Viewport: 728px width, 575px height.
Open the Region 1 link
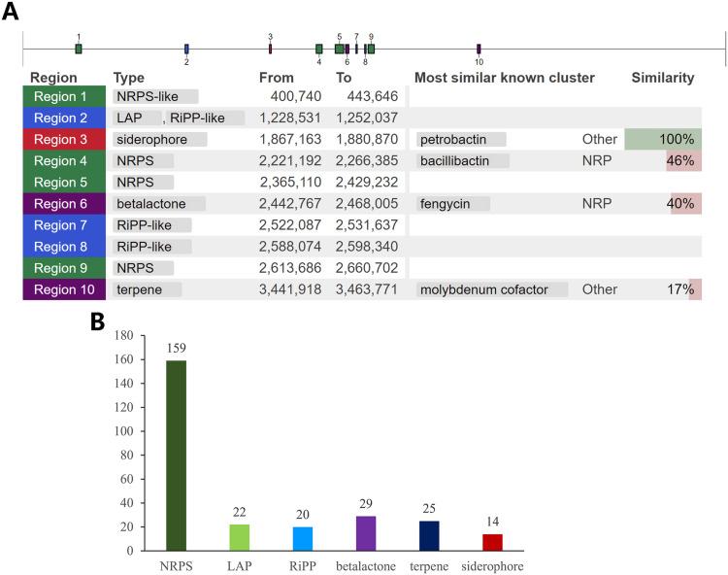[x=64, y=96]
